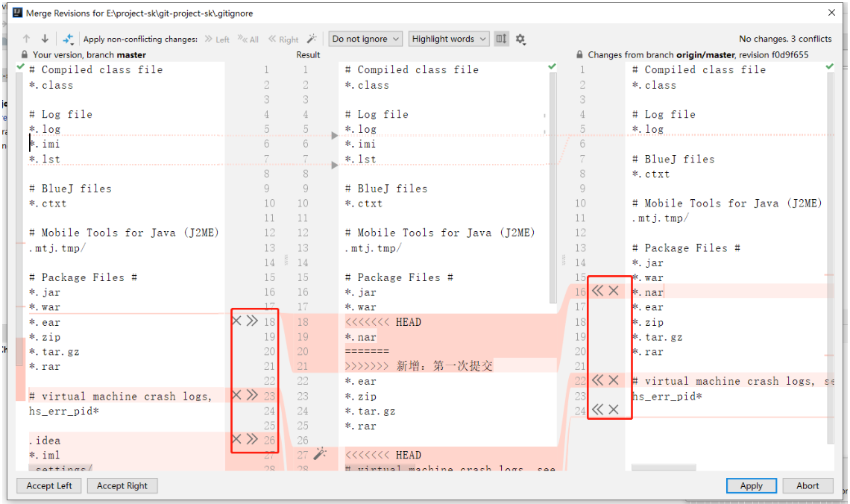This screenshot has width=850, height=504.
Task: Click 'hs_err_pid*' in the right pane
Action: pos(667,396)
